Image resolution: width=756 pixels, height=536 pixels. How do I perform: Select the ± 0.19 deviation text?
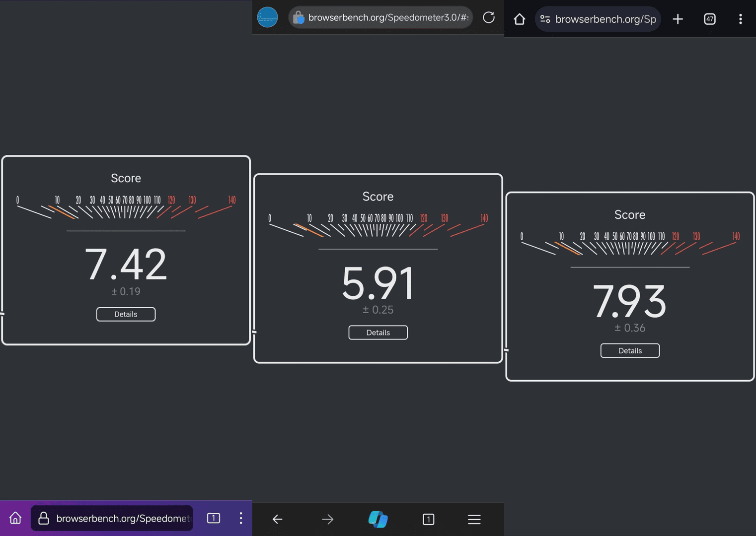pos(126,292)
